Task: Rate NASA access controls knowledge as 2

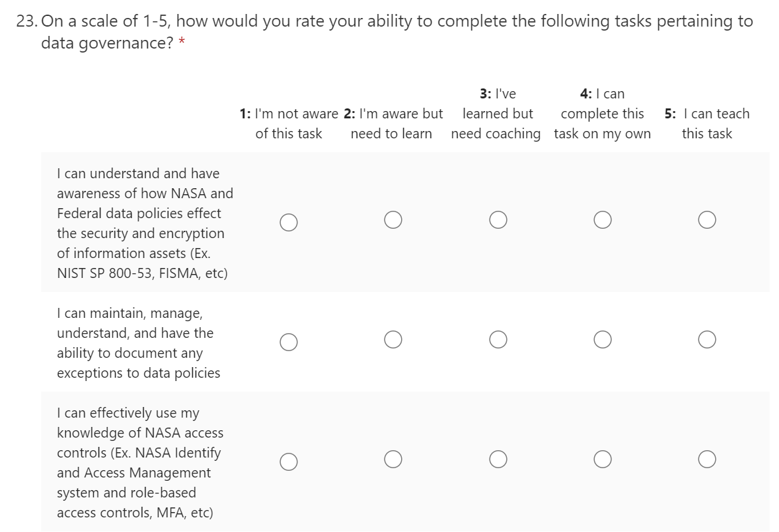Action: click(x=393, y=460)
